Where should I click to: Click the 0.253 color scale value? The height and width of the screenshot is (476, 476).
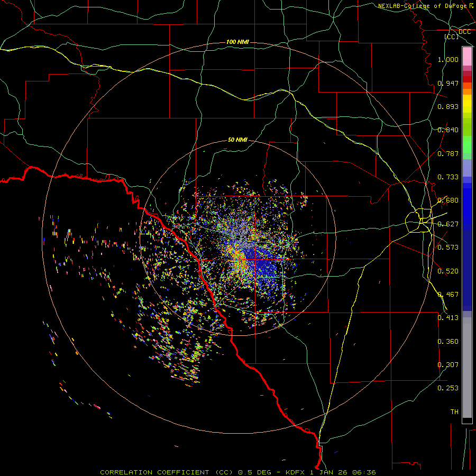(448, 388)
